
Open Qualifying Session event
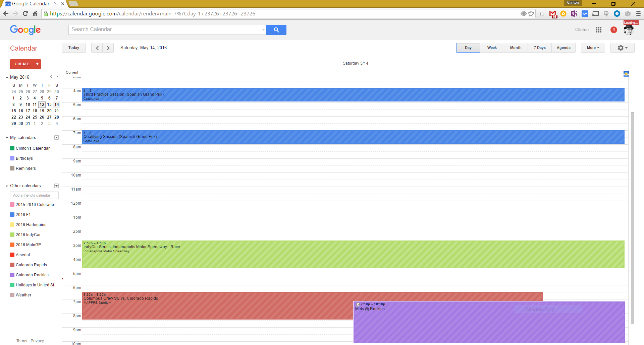(353, 137)
